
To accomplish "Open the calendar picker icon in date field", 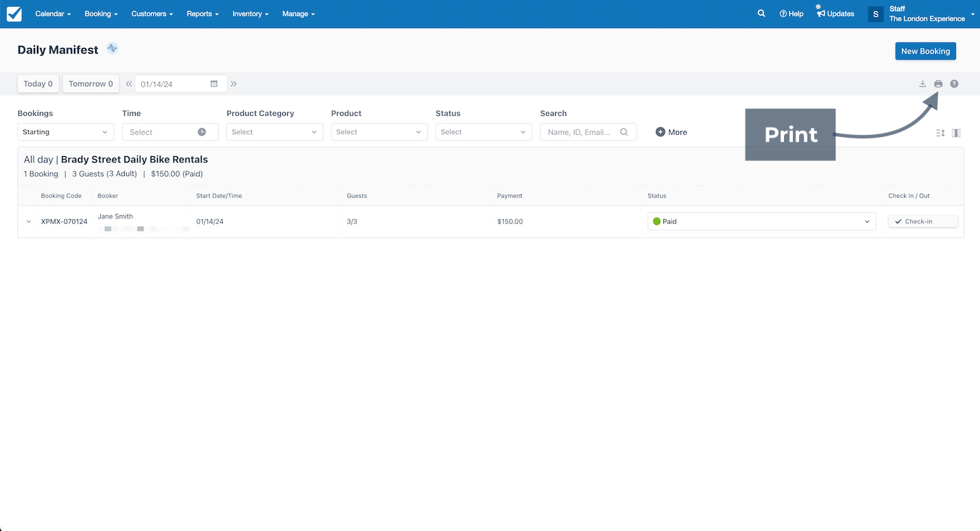I will pos(214,84).
